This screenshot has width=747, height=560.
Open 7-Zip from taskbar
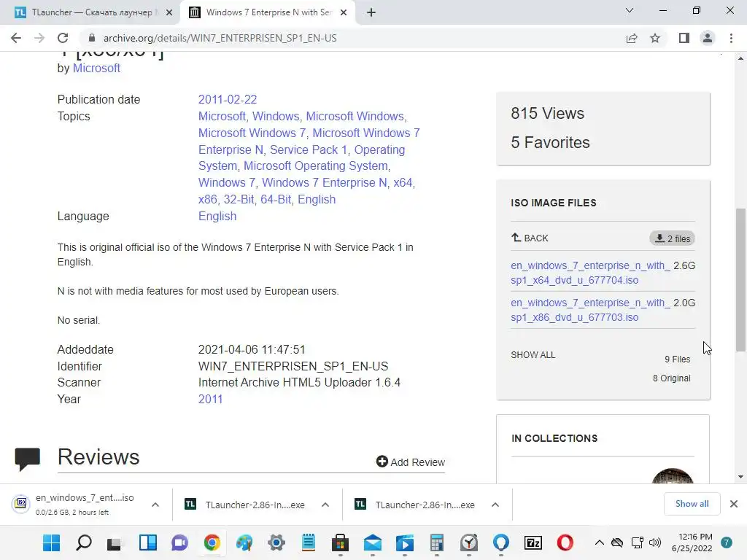tap(533, 542)
